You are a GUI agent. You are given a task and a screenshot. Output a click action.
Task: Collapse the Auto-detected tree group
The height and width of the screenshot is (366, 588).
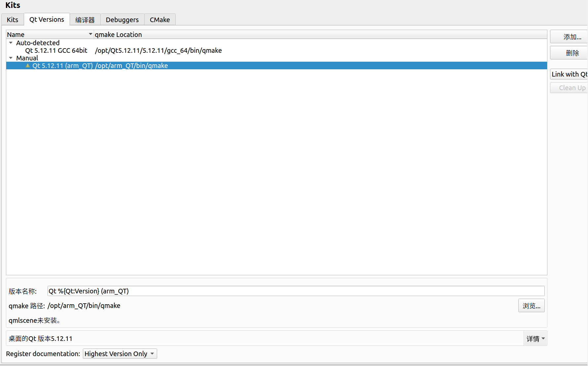[11, 43]
